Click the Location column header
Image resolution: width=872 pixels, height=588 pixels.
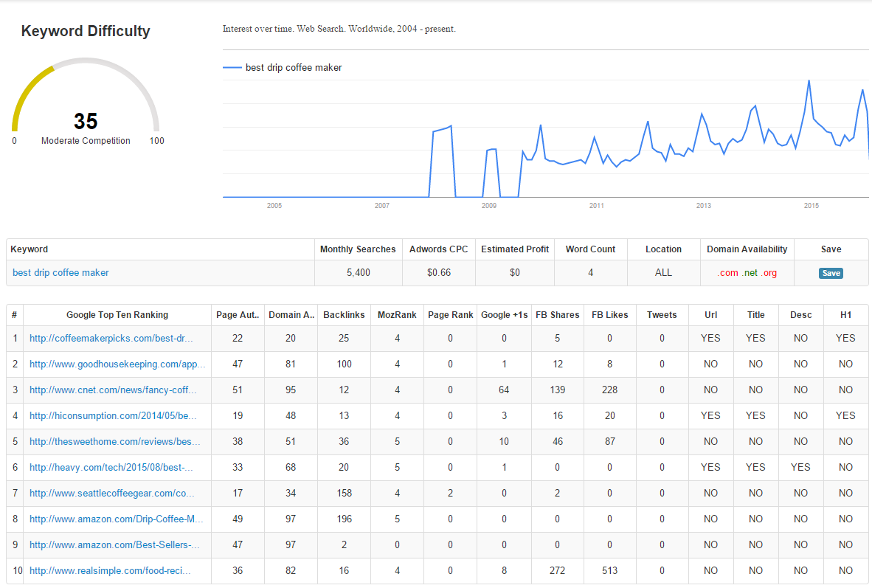tap(663, 249)
